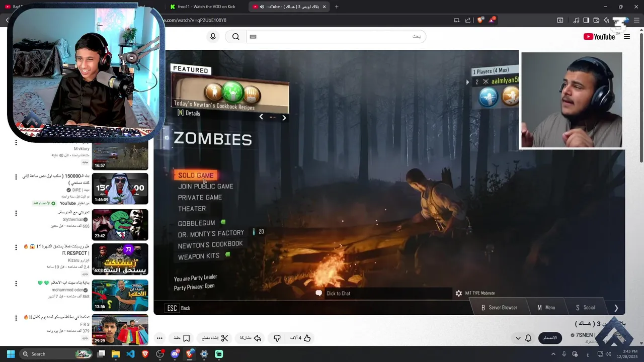Click the Social game tab
Screen dimensions: 644x362
pos(585,308)
